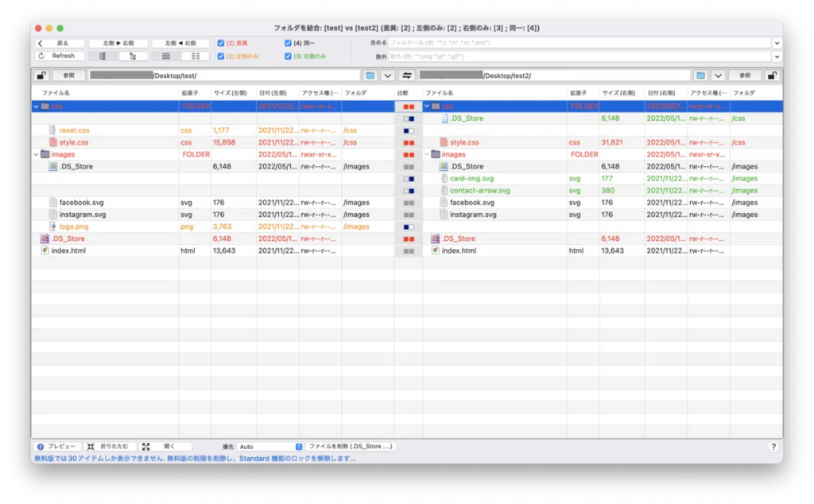Open the 優先 Auto priority dropdown

270,447
